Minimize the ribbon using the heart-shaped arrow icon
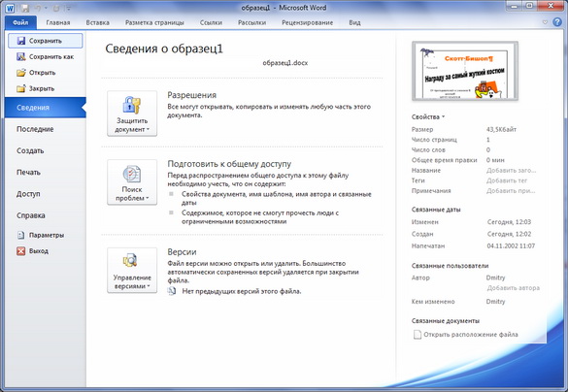 (545, 22)
